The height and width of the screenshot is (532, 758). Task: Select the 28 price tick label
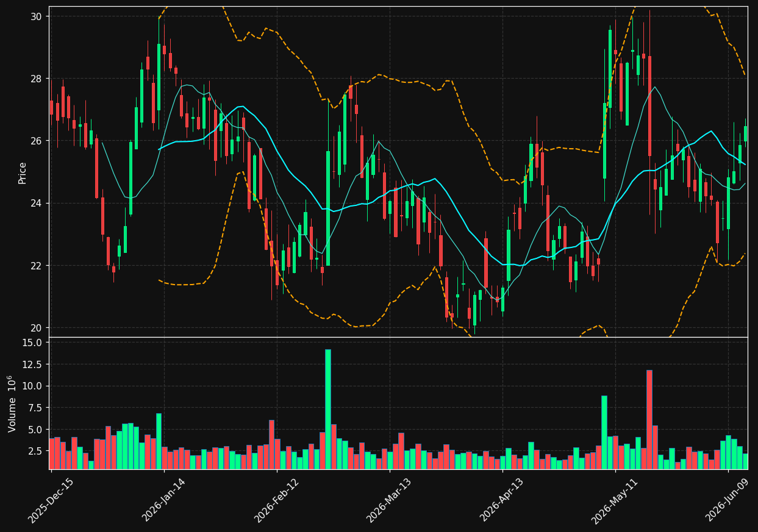(35, 79)
